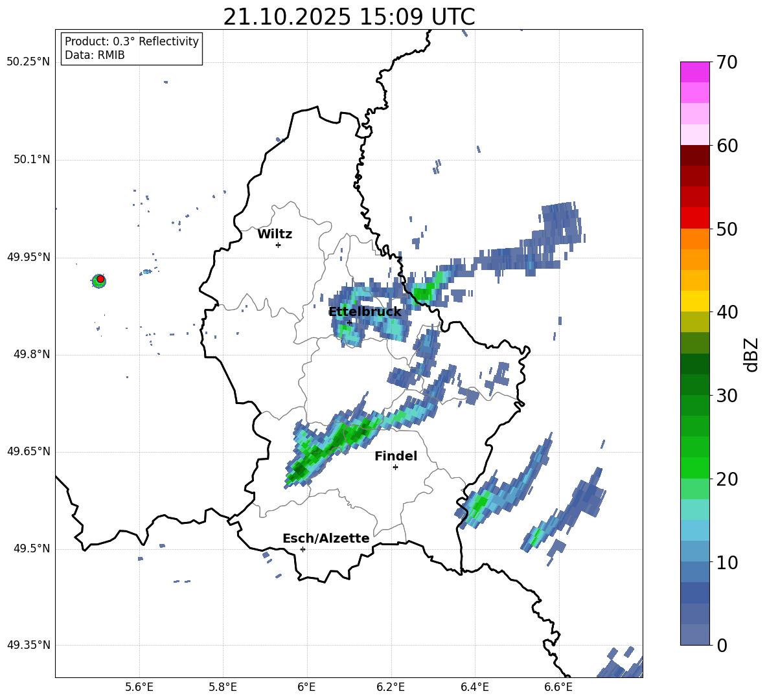This screenshot has width=767, height=700.
Task: Click the Findel cross marker
Action: (395, 468)
